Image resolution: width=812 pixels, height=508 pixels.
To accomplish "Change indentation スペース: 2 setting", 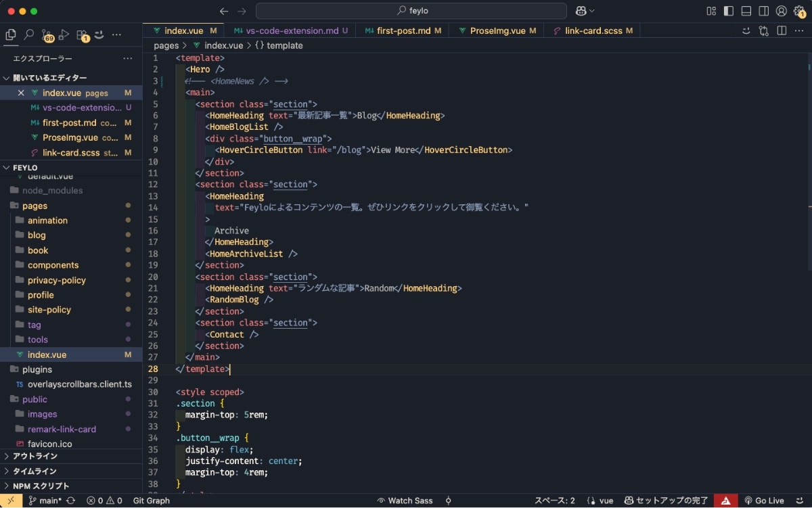I will click(x=555, y=501).
